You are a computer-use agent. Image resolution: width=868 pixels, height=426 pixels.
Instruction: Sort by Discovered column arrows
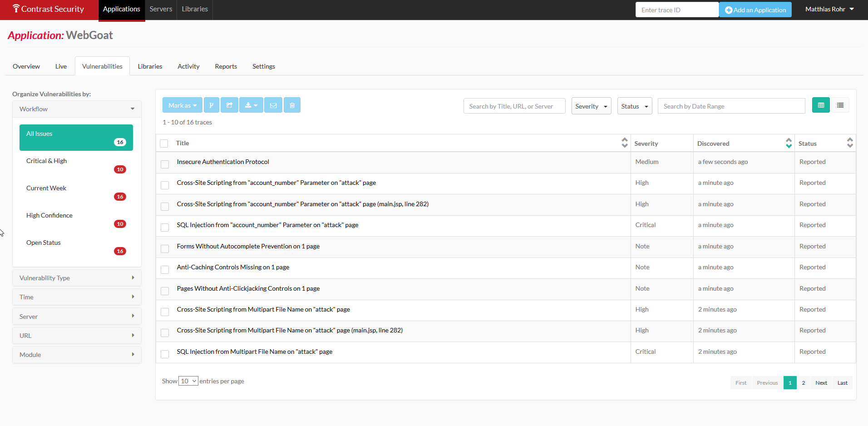click(789, 143)
